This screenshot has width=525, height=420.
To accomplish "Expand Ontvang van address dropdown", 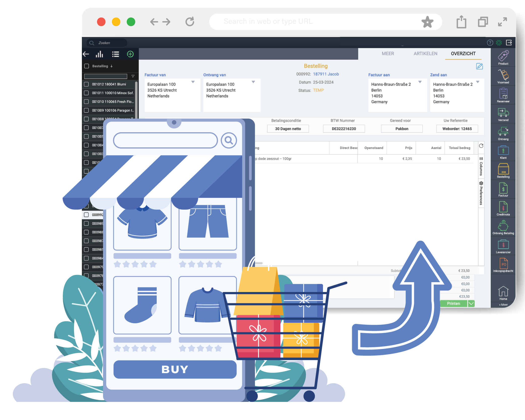I will pos(253,82).
